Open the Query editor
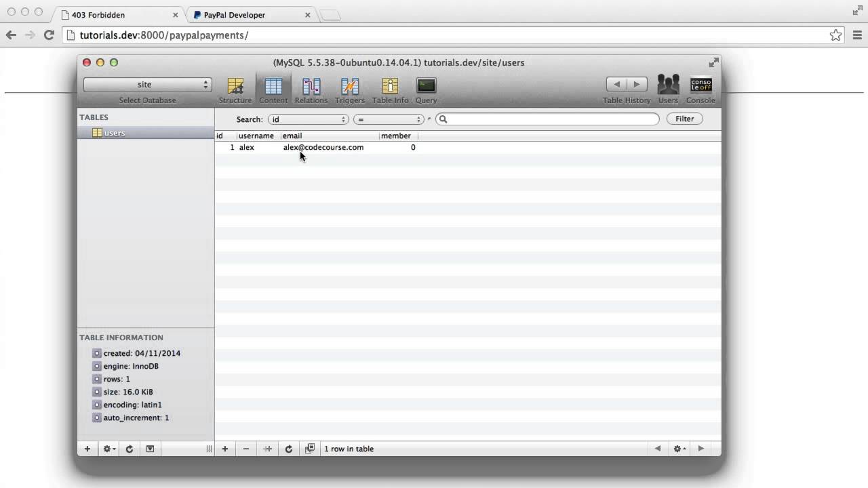This screenshot has height=488, width=868. pyautogui.click(x=426, y=90)
